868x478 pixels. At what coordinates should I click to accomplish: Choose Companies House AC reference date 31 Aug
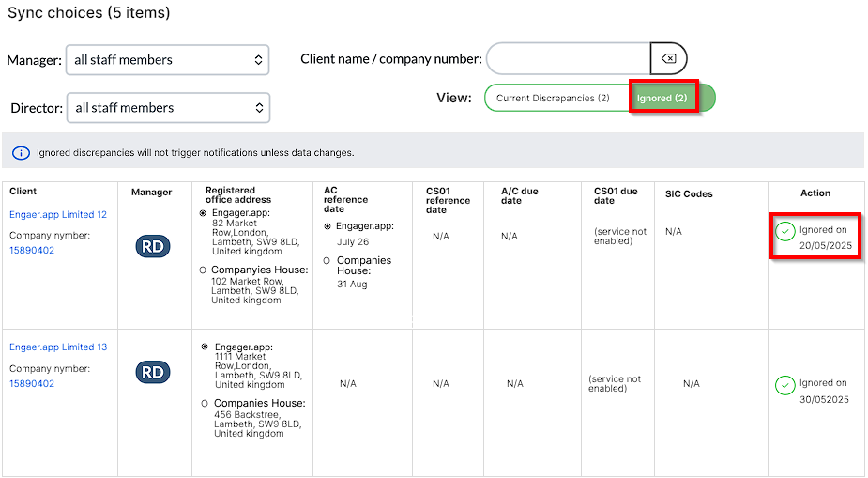[327, 261]
